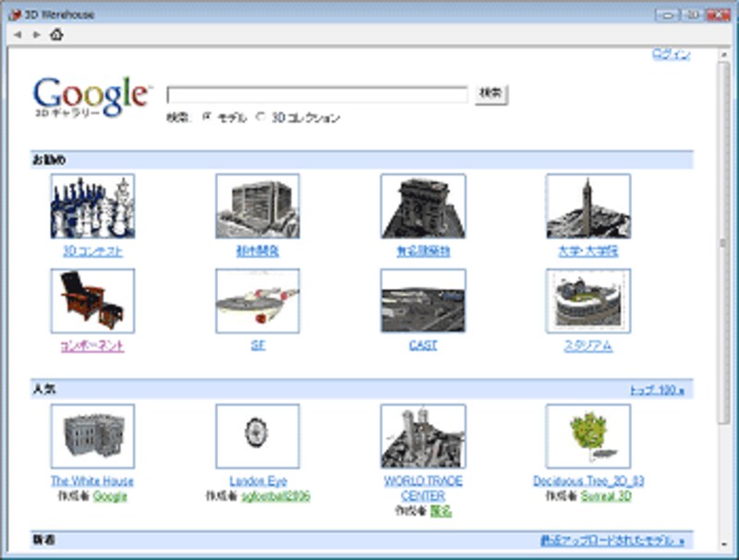Open the armchair components thumbnail
Viewport: 739px width, 560px height.
(93, 300)
